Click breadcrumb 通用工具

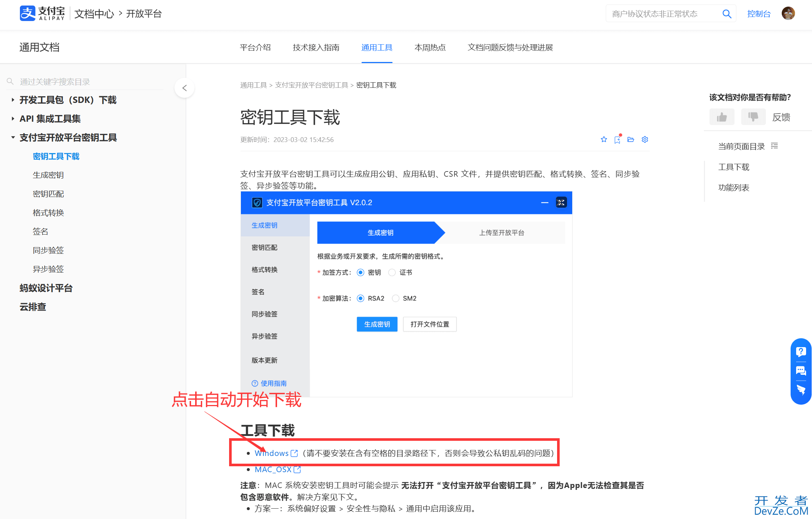pyautogui.click(x=253, y=85)
